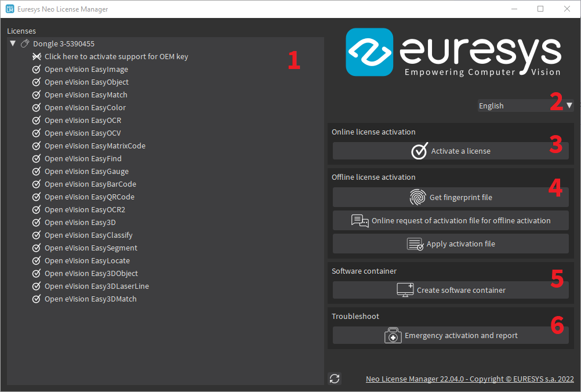Screen dimensions: 581x392
Task: Click the refresh icon at bottom
Action: click(x=334, y=379)
